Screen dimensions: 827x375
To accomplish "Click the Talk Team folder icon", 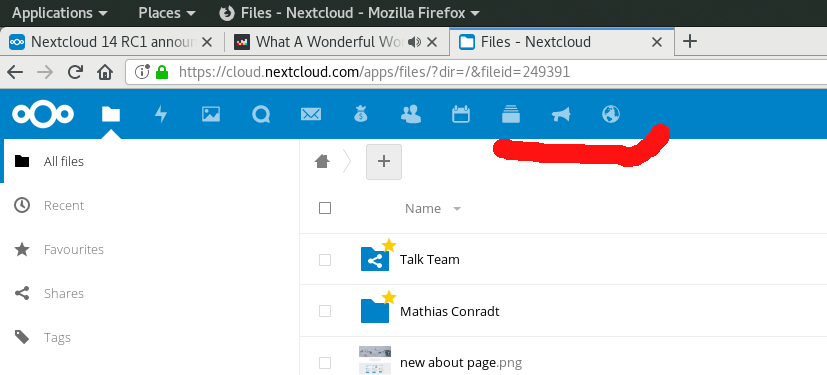I will click(374, 259).
